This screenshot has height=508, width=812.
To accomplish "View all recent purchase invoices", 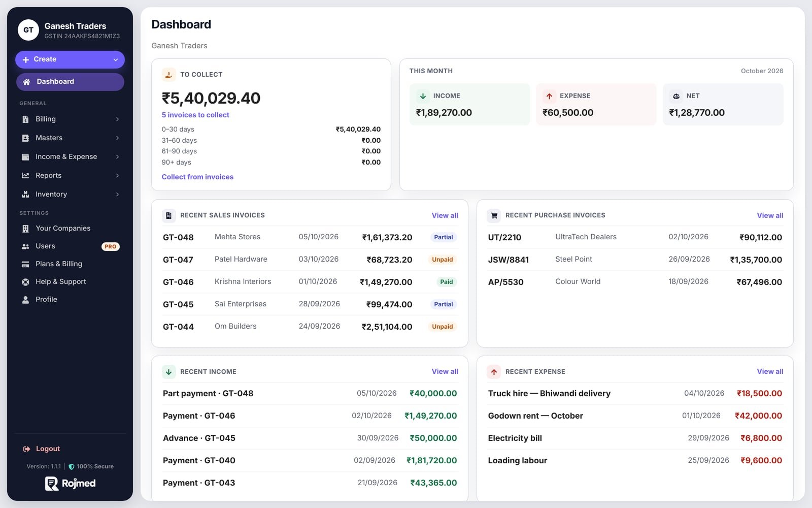I will pyautogui.click(x=770, y=215).
